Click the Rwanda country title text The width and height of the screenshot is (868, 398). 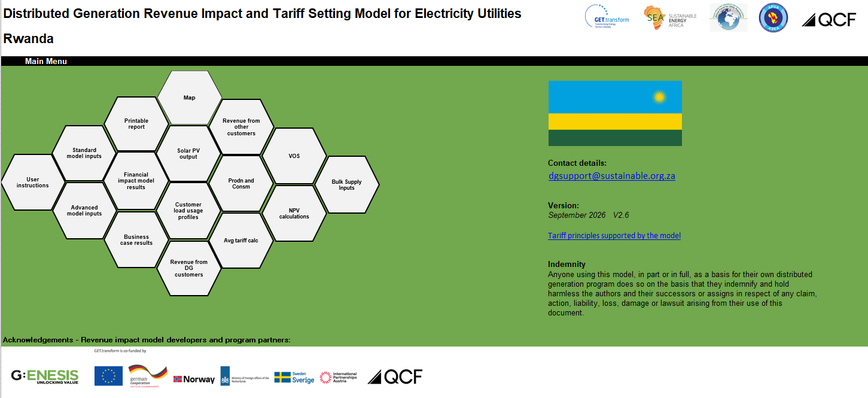29,39
